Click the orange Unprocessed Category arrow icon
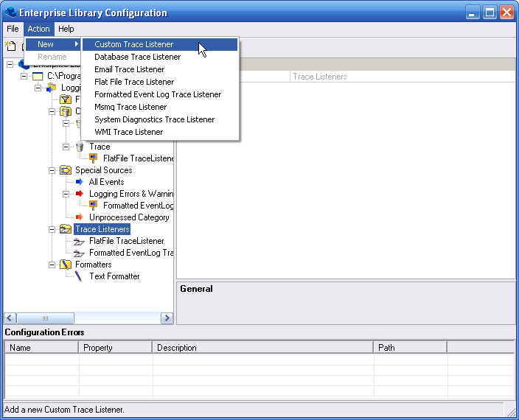The height and width of the screenshot is (420, 519). tap(80, 217)
